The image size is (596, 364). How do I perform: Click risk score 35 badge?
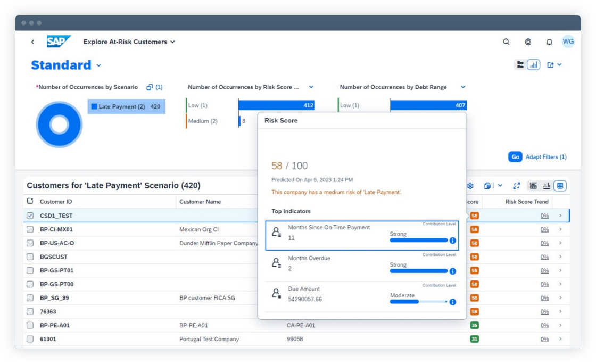click(x=474, y=325)
